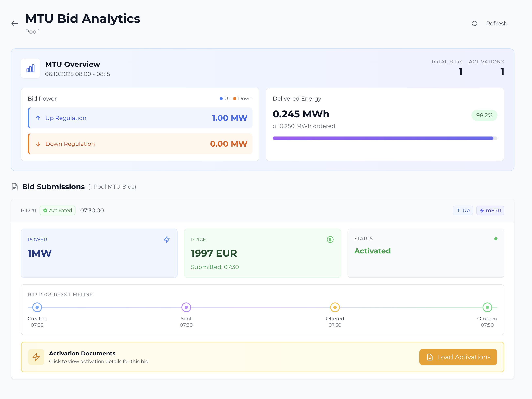Click the bar chart icon next to MTU Overview
This screenshot has width=532, height=399.
30,68
